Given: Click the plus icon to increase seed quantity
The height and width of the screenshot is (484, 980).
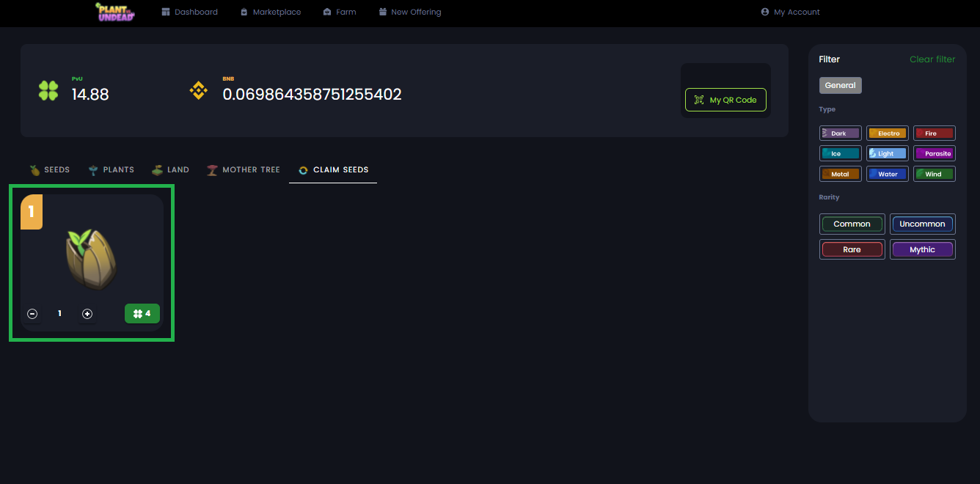Looking at the screenshot, I should pos(87,314).
